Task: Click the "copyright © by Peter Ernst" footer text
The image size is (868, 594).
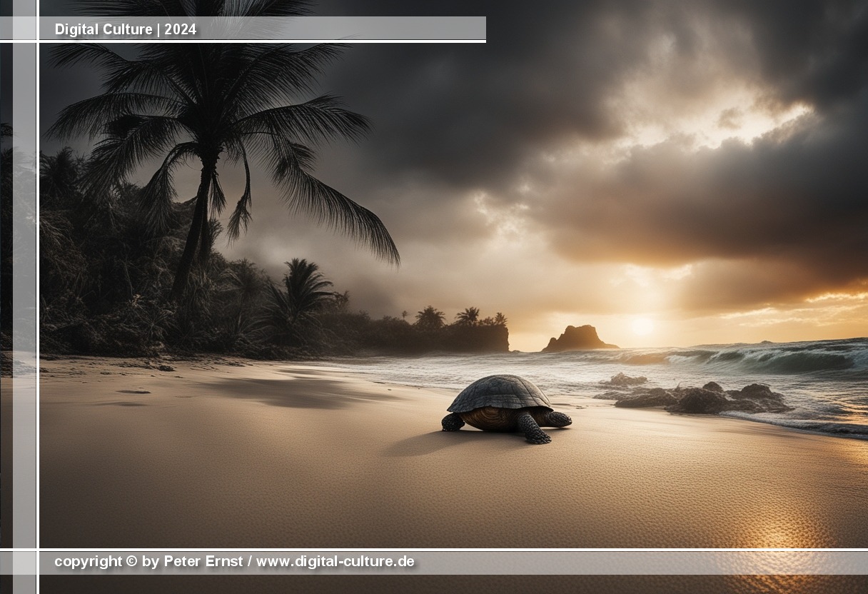Action: tap(148, 561)
